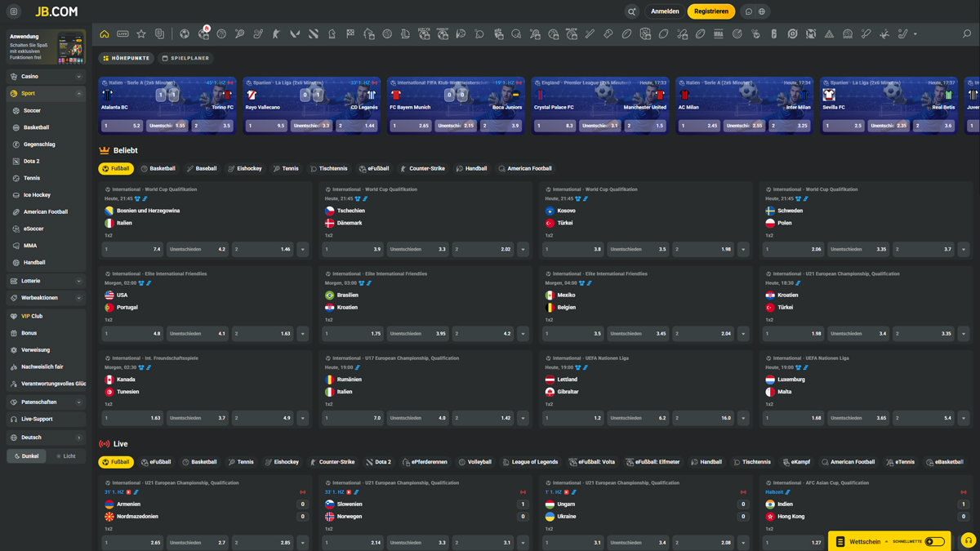Open the hamburger menu next to JB.COM
Image resolution: width=980 pixels, height=551 pixels.
[x=14, y=11]
